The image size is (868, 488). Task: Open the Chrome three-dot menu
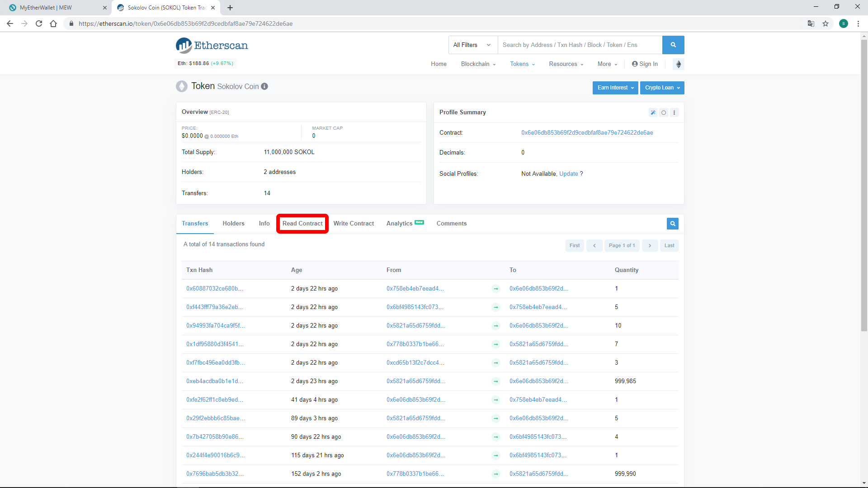858,23
